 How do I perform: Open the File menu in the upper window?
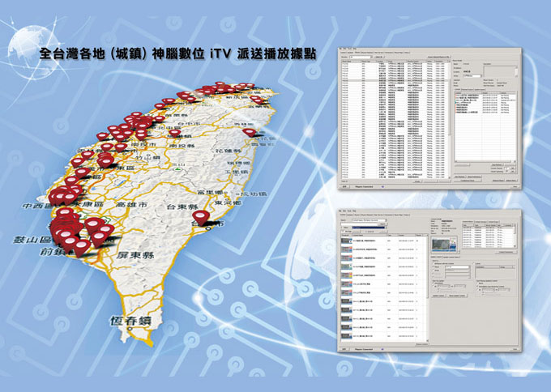[340, 49]
